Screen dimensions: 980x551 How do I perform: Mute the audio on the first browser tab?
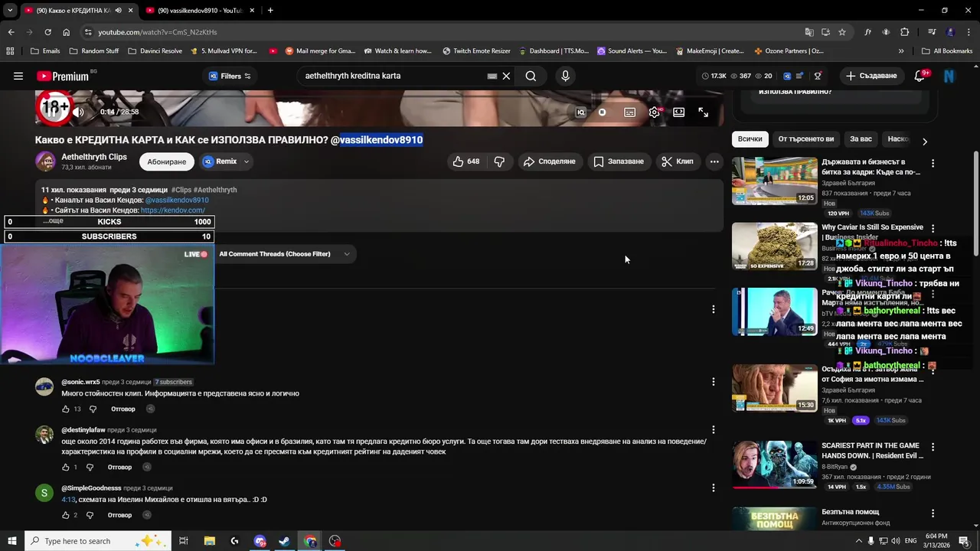(118, 10)
